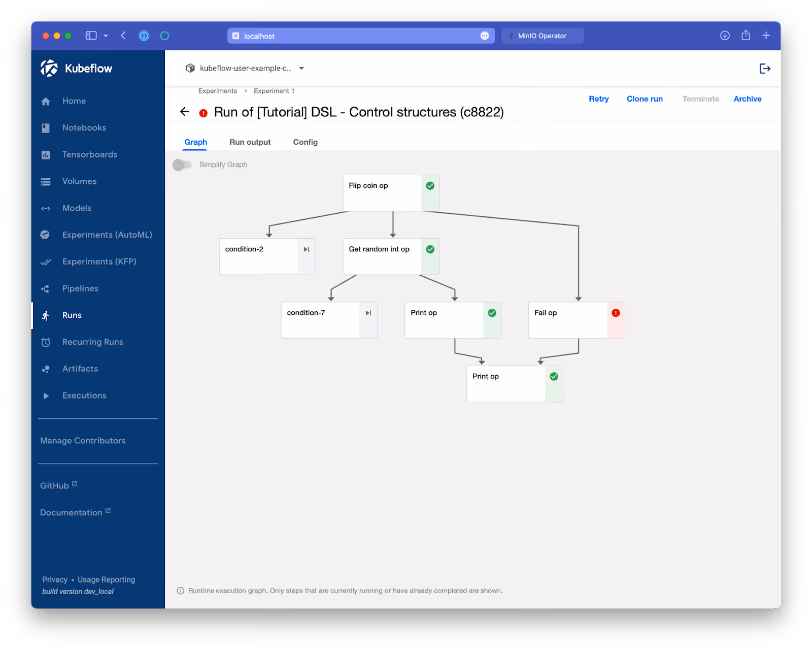The height and width of the screenshot is (650, 812).
Task: Switch to the MinIO Operator browser tab
Action: tap(543, 36)
